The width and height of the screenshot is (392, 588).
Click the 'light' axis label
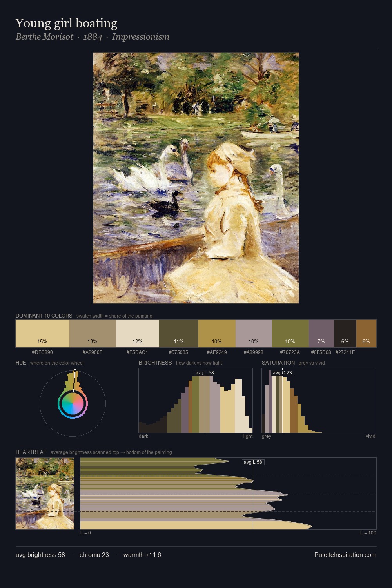(x=248, y=436)
